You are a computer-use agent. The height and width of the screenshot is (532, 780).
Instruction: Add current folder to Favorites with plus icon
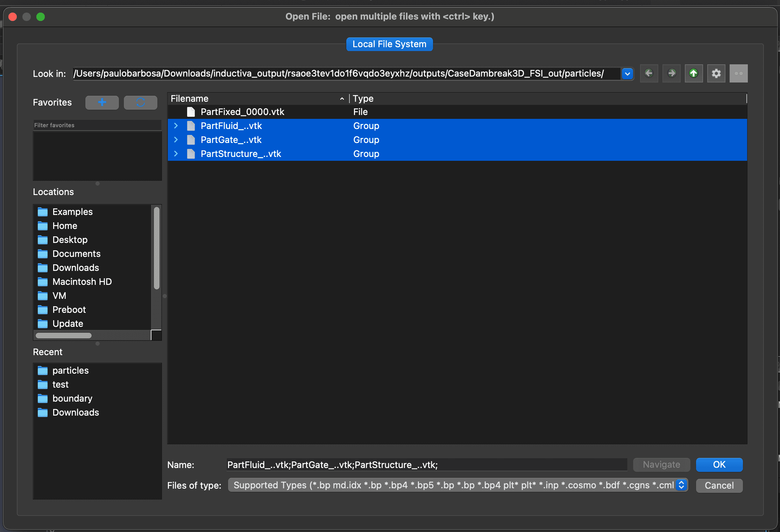point(102,102)
